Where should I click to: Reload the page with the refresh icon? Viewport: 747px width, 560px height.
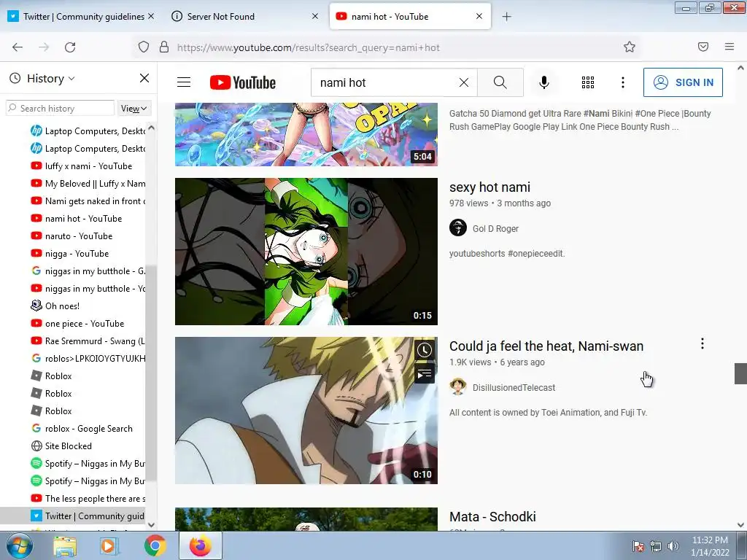point(70,47)
